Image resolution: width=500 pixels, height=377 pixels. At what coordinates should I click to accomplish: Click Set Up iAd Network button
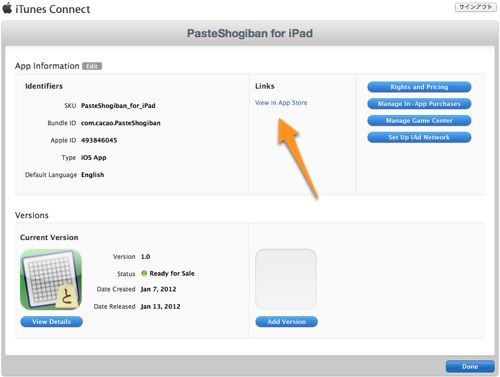419,137
